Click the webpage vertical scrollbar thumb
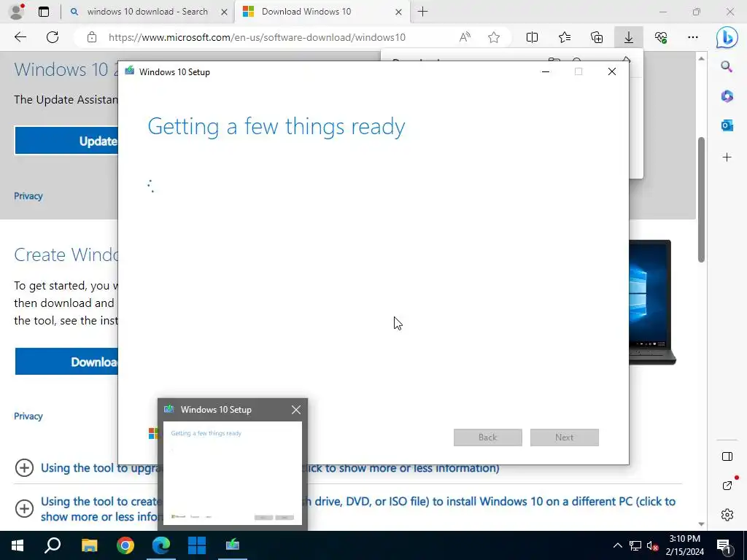Screen dimensions: 747x560 701,200
